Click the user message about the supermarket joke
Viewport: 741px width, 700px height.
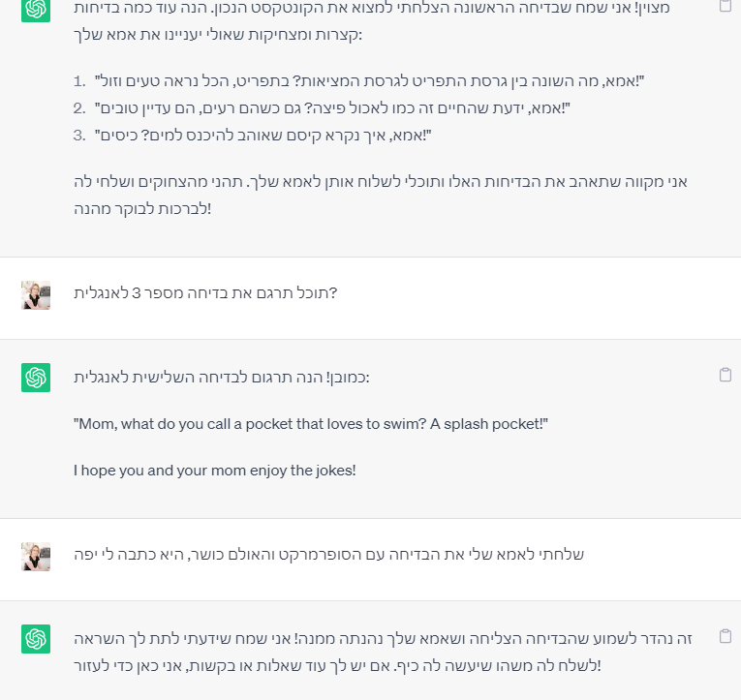[329, 555]
